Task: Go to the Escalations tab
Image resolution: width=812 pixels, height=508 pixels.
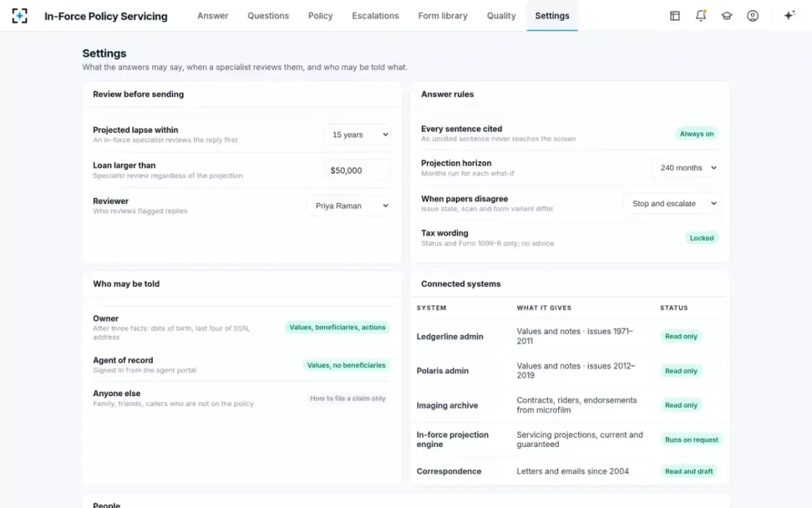Action: click(x=376, y=16)
